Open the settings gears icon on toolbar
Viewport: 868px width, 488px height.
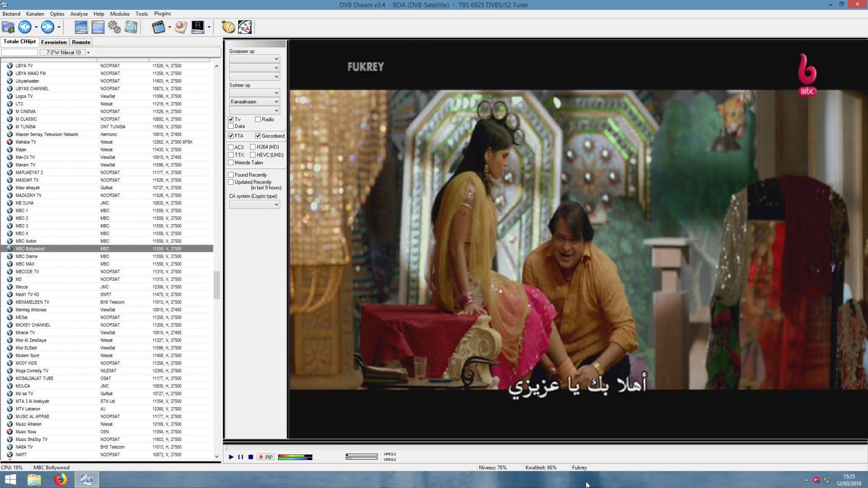[x=114, y=27]
